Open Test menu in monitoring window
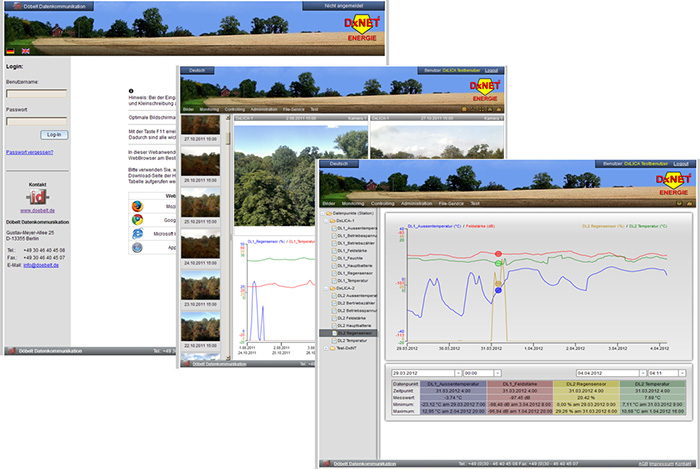 coord(475,203)
